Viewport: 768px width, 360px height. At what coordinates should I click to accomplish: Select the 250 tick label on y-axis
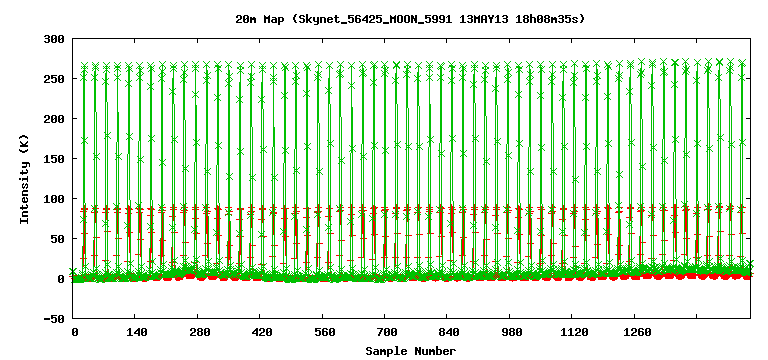(54, 79)
